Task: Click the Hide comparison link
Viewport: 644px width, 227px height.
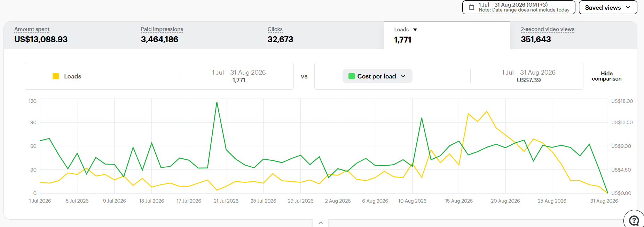Action: [607, 76]
